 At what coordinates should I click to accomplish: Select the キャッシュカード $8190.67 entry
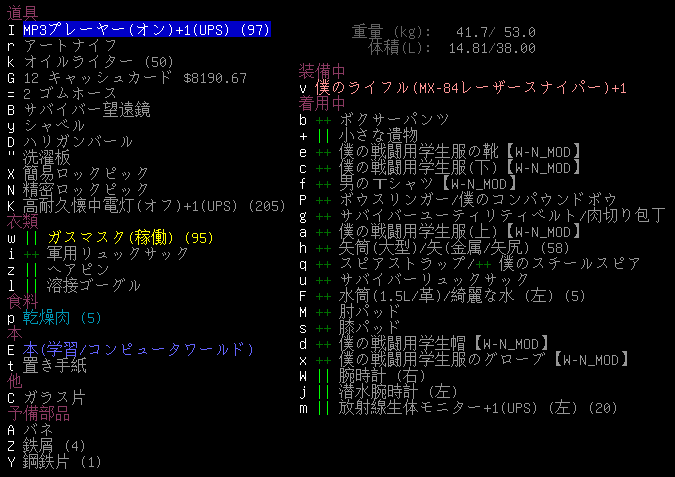(135, 78)
